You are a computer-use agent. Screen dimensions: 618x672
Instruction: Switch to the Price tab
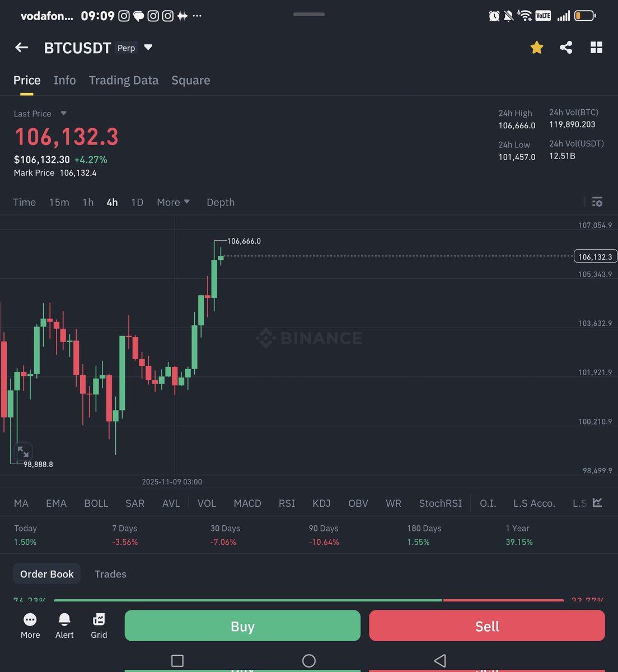point(27,80)
